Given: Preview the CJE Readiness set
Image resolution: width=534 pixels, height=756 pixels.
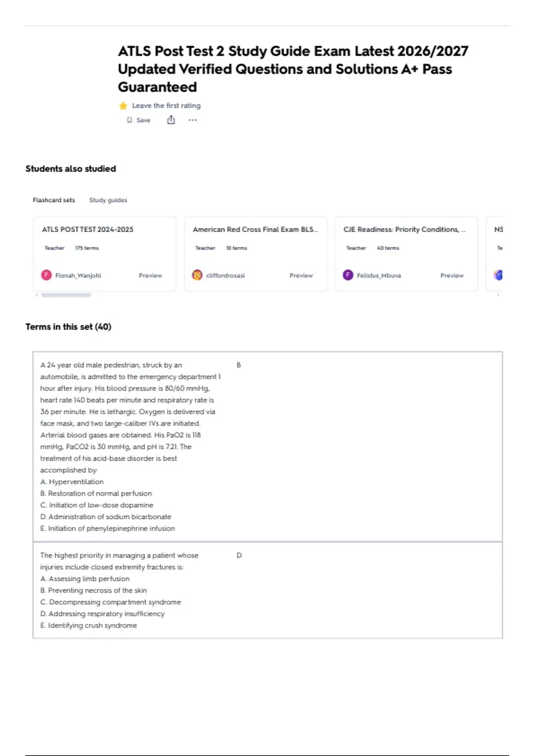Looking at the screenshot, I should pyautogui.click(x=452, y=276).
